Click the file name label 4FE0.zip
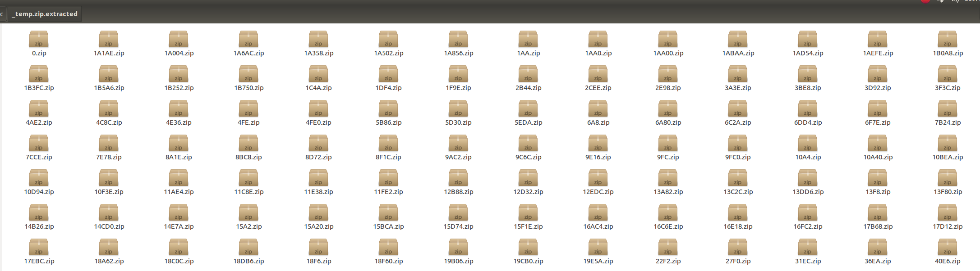 [318, 122]
